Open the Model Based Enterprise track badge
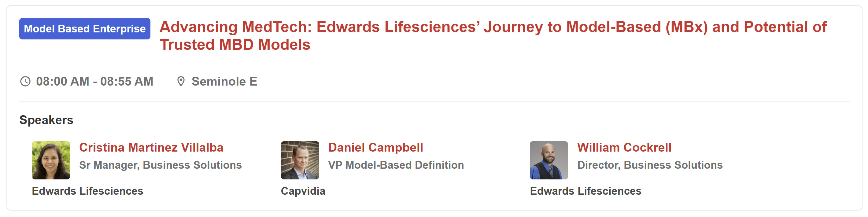Image resolution: width=868 pixels, height=217 pixels. 85,29
